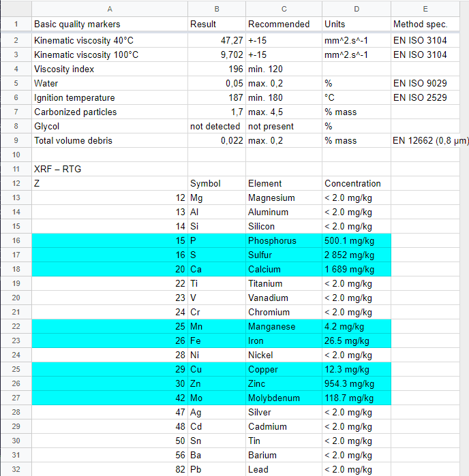Select the 187 result cell

click(217, 97)
